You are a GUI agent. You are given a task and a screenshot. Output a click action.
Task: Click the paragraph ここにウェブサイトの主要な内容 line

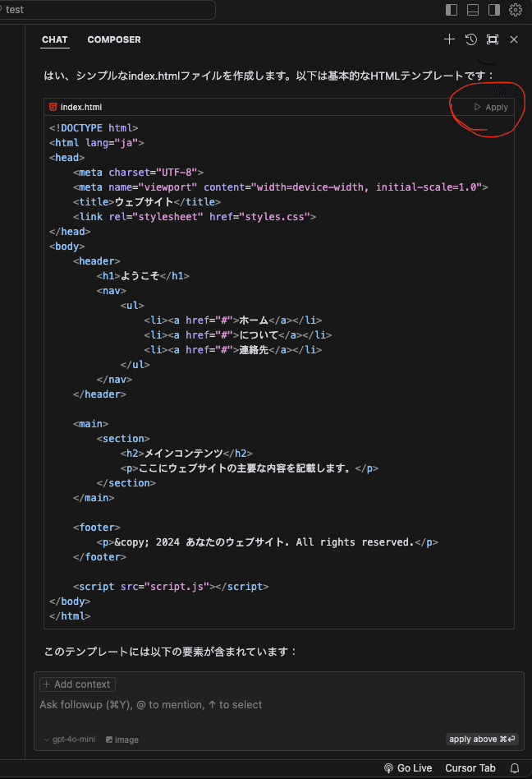[x=249, y=468]
